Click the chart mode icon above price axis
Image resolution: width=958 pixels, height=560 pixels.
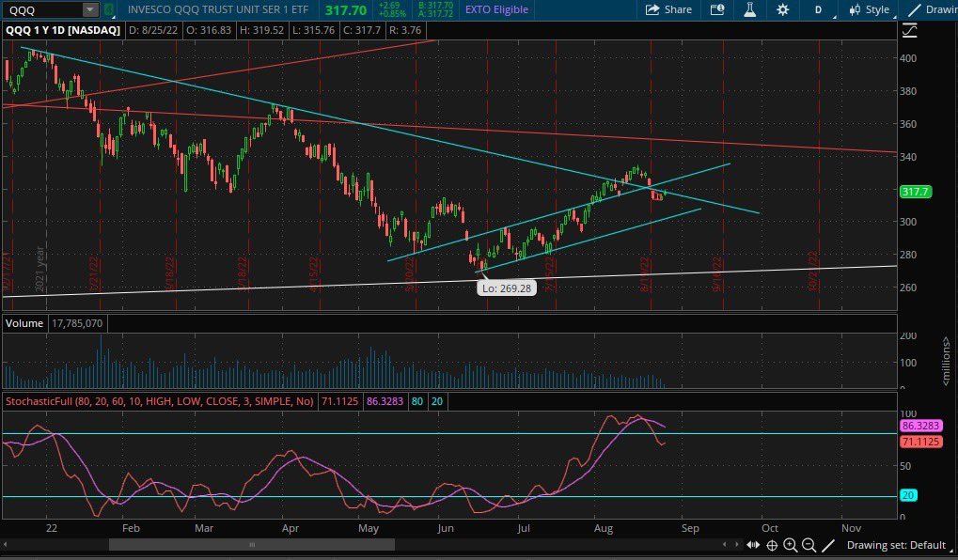click(x=909, y=30)
